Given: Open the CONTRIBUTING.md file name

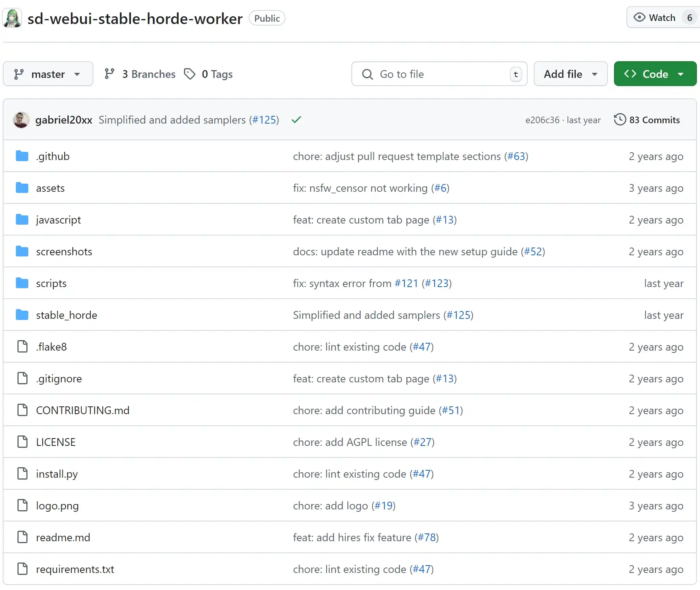Looking at the screenshot, I should coord(83,410).
